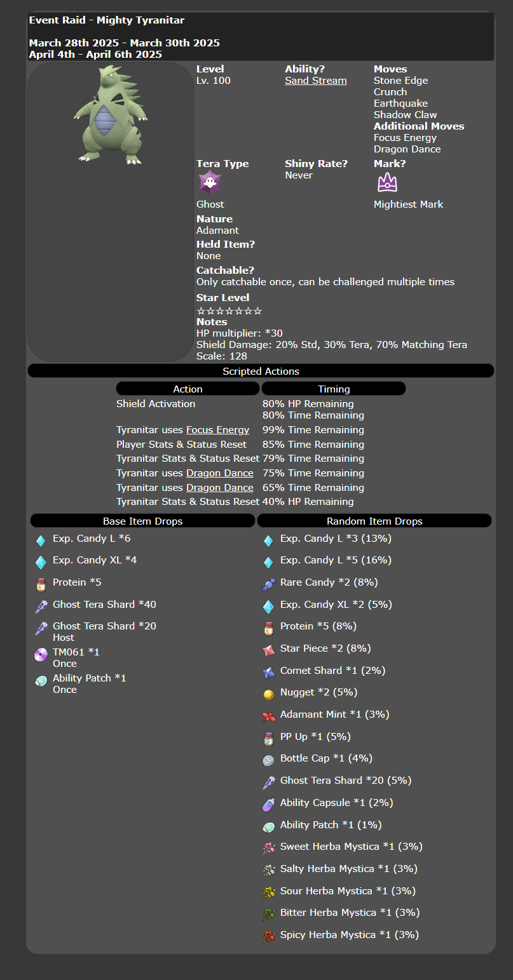Click the Bottle Cap item icon
Screen dimensions: 513x980
click(x=268, y=760)
